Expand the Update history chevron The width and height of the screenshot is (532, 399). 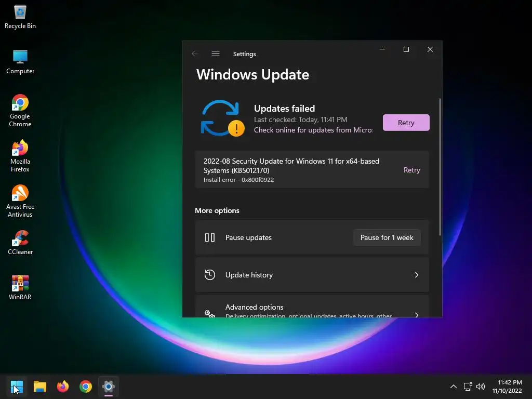tap(417, 275)
